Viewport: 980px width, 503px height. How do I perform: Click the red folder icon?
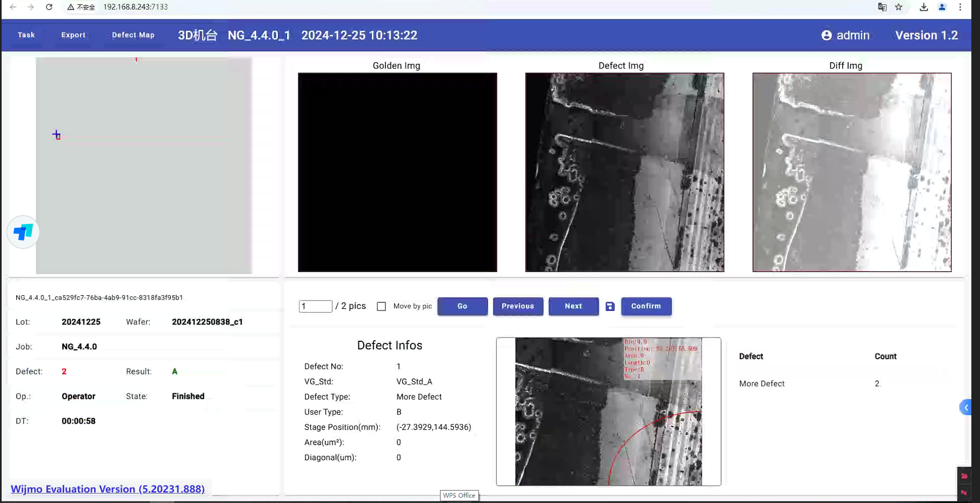(x=964, y=476)
